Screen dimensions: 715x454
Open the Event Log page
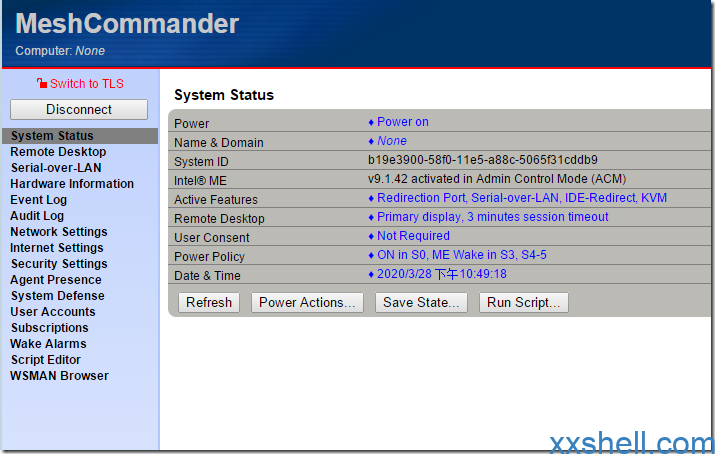click(38, 200)
